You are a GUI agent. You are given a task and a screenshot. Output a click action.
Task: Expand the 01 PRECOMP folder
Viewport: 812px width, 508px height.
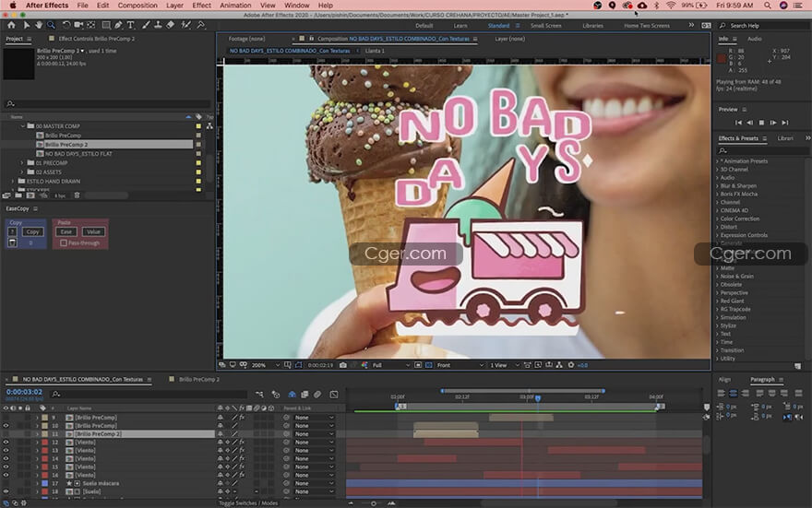point(23,163)
